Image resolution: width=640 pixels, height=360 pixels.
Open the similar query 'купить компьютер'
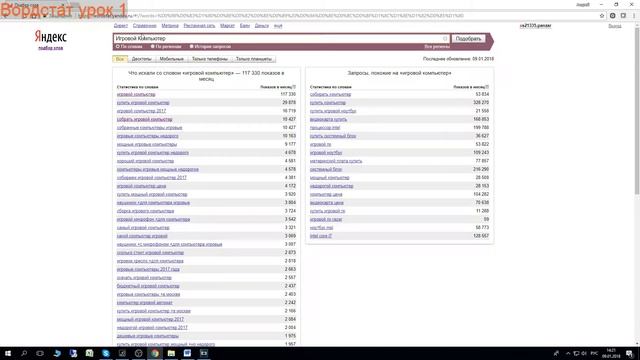pos(328,103)
